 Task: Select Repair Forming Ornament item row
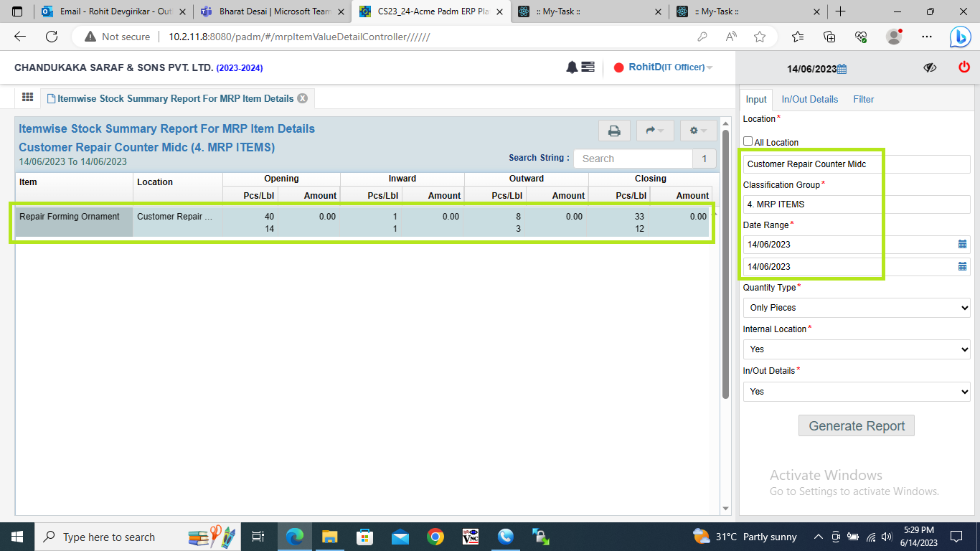(362, 222)
